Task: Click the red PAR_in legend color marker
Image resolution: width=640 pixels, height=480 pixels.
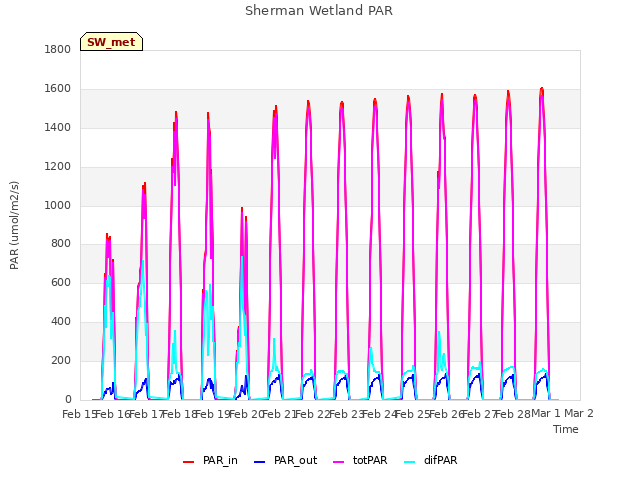Action: (189, 462)
